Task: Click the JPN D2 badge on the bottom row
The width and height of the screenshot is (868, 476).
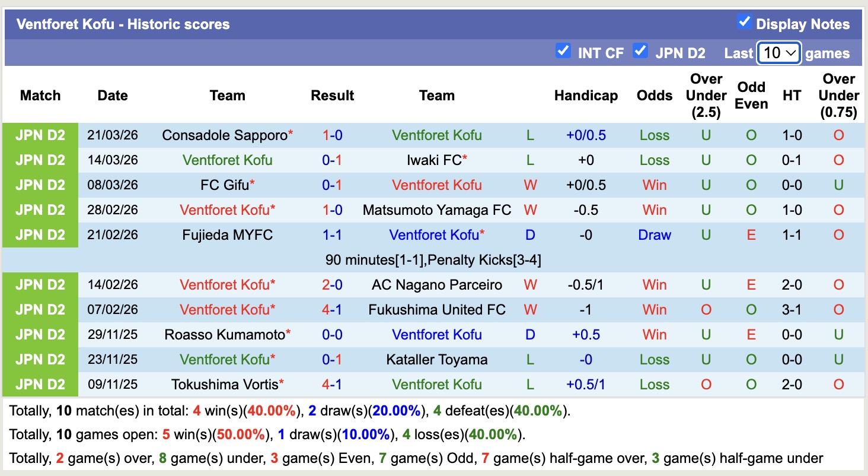Action: coord(40,384)
